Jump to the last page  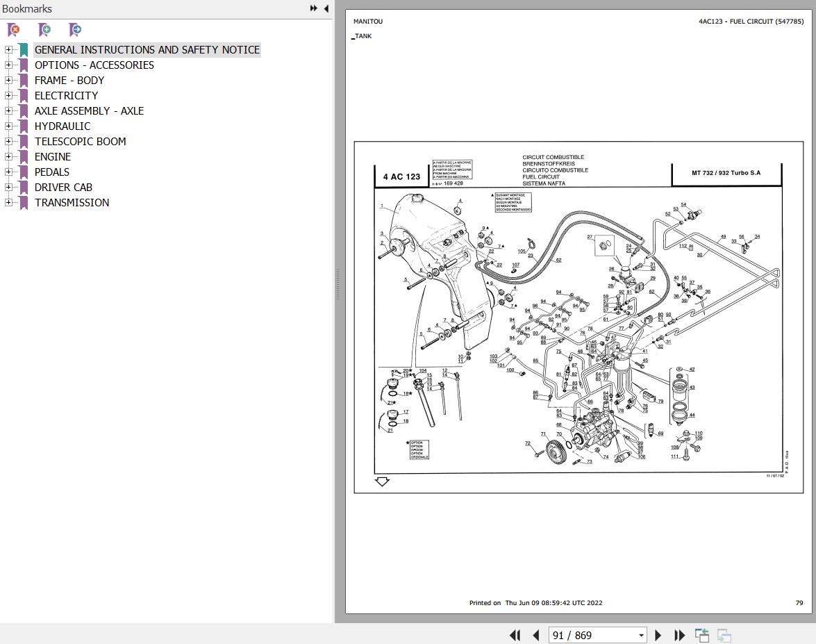click(679, 635)
